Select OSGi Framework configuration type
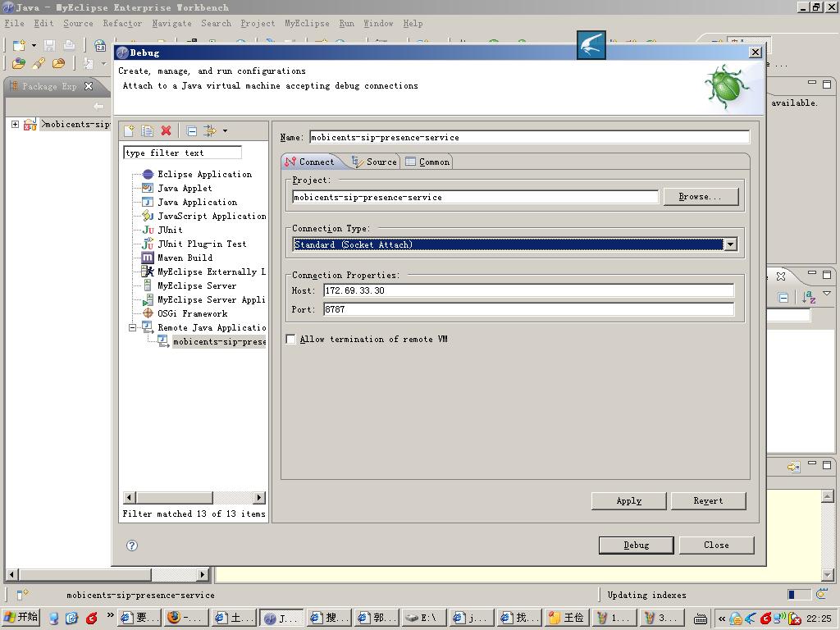 192,313
